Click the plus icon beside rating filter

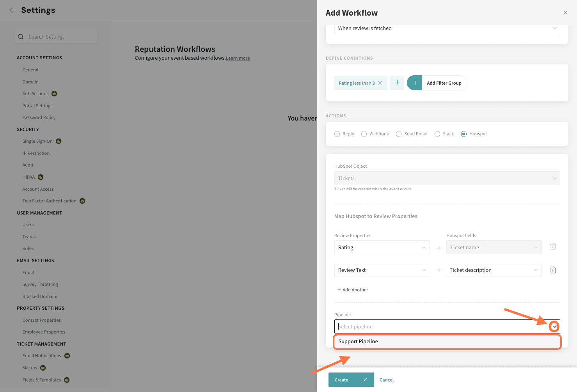pyautogui.click(x=397, y=83)
